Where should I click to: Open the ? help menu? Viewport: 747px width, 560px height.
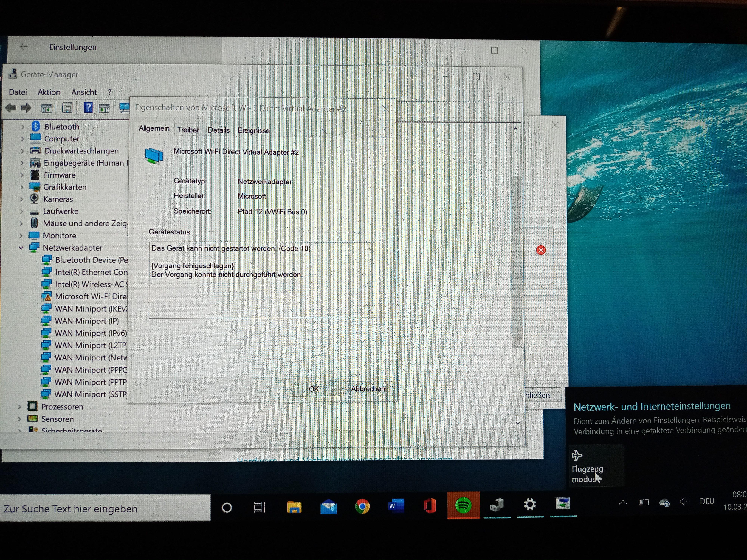coord(109,92)
